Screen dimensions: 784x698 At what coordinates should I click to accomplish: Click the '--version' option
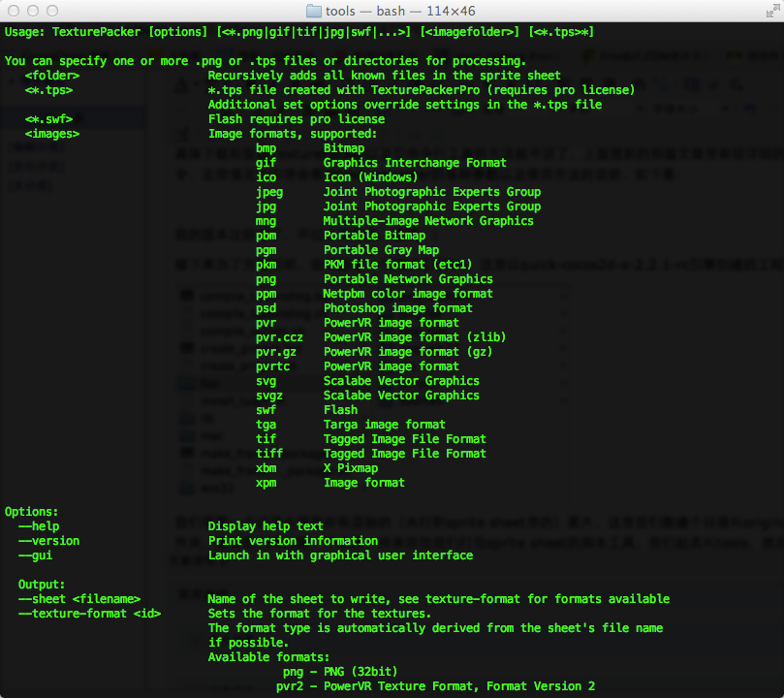tap(49, 541)
